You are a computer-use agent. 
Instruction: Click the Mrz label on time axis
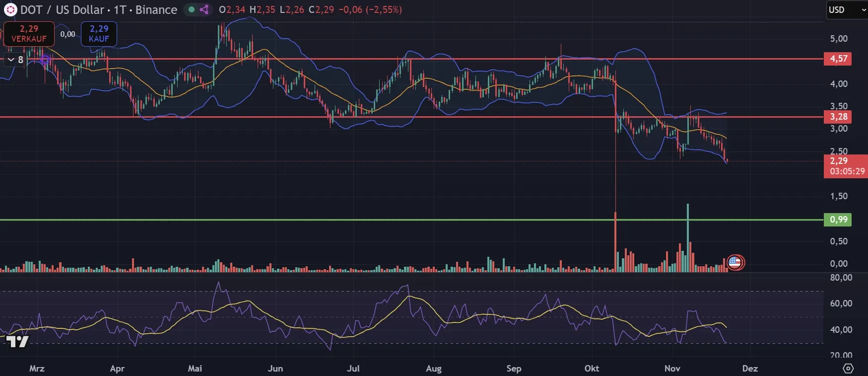[37, 368]
